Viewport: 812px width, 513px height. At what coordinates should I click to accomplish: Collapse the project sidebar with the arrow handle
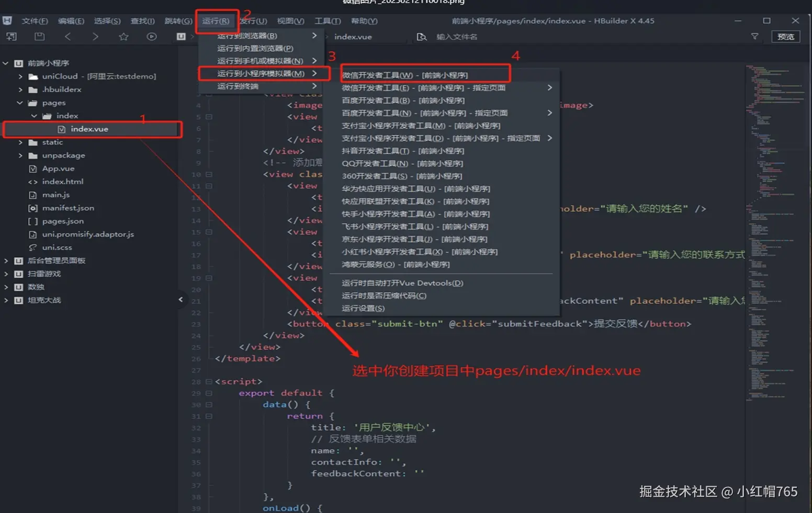tap(181, 300)
